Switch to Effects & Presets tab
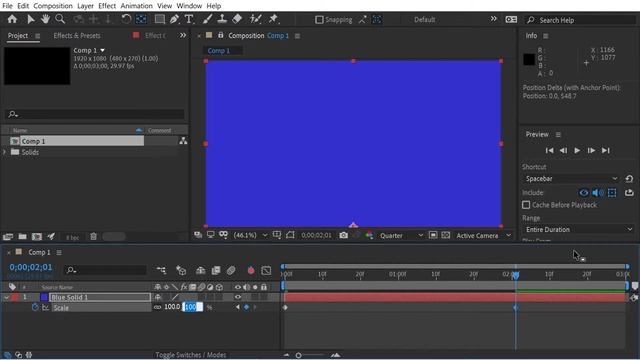Viewport: 640px width, 360px height. tap(77, 36)
